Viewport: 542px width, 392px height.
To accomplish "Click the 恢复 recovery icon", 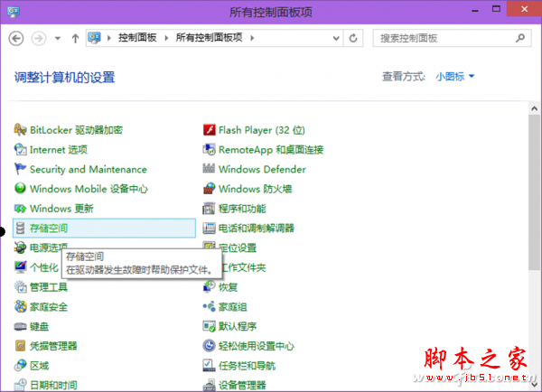I will coord(210,287).
